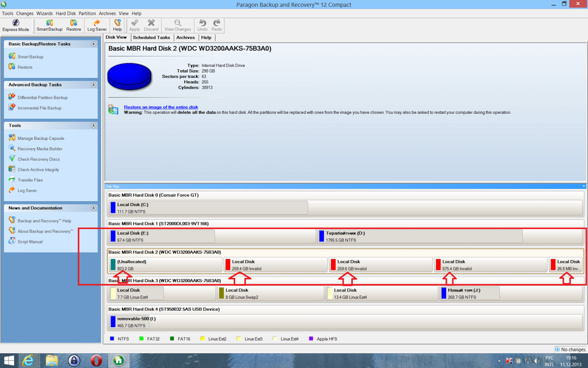Click the Log Saver icon in Tools

(12, 190)
